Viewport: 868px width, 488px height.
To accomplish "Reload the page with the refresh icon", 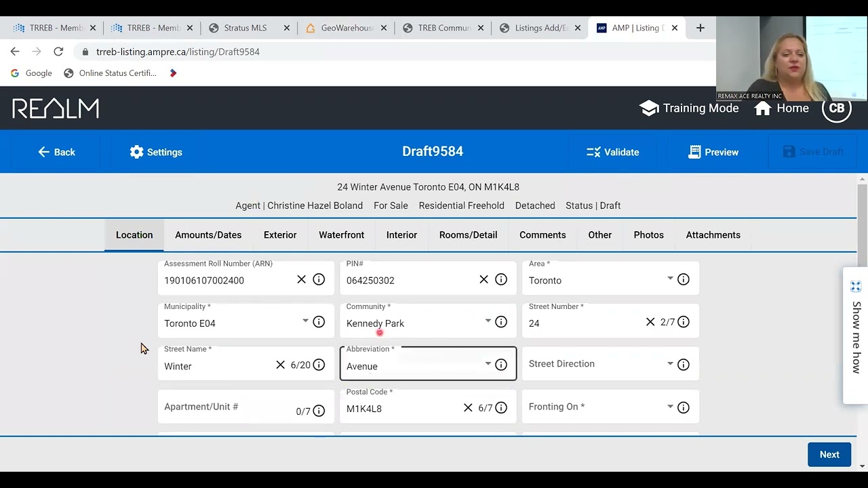I will [58, 52].
